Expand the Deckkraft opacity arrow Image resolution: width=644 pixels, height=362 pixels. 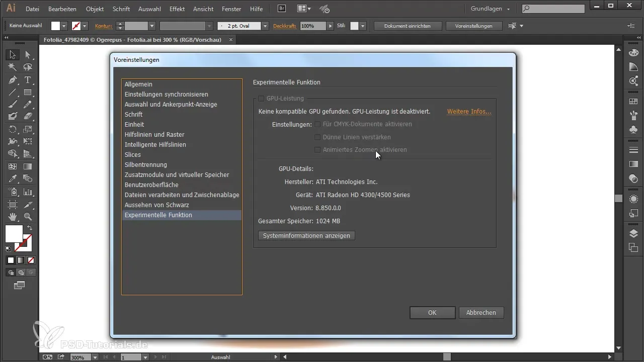tap(330, 26)
